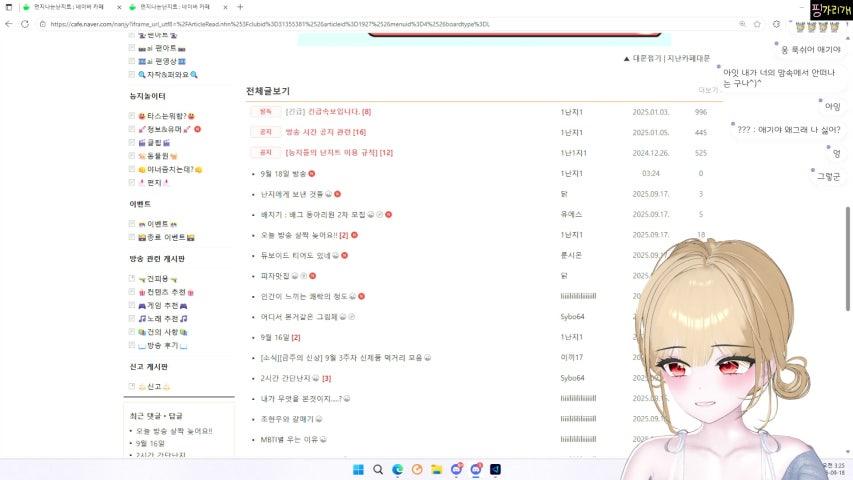Open the post 9월 18일 방송
This screenshot has height=480, width=853.
(x=283, y=174)
